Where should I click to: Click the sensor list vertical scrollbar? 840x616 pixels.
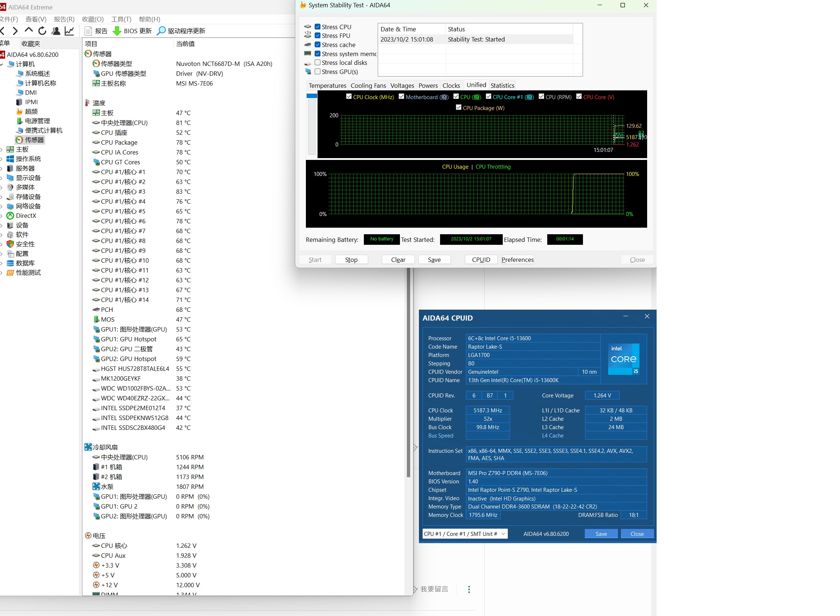pos(408,373)
